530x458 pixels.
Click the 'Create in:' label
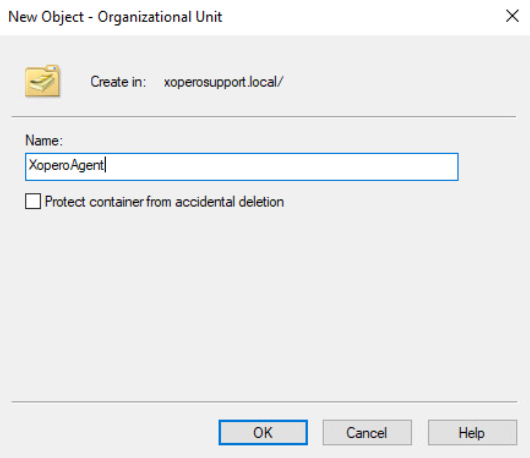pyautogui.click(x=118, y=82)
